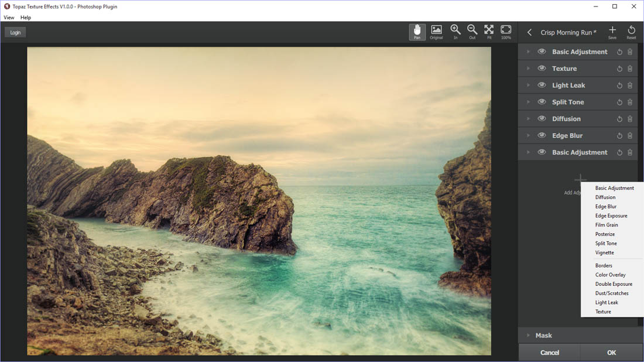Reset the Light Leak adjustment
The image size is (644, 362).
(619, 86)
